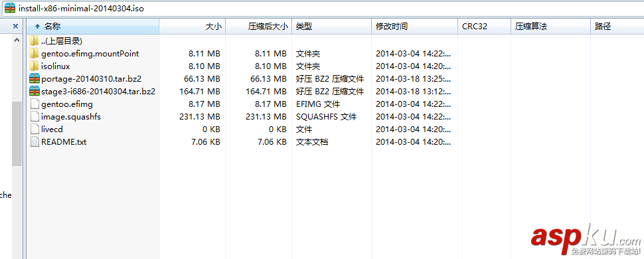Click the file icon of gentoo.efimg
The width and height of the screenshot is (644, 259).
35,104
